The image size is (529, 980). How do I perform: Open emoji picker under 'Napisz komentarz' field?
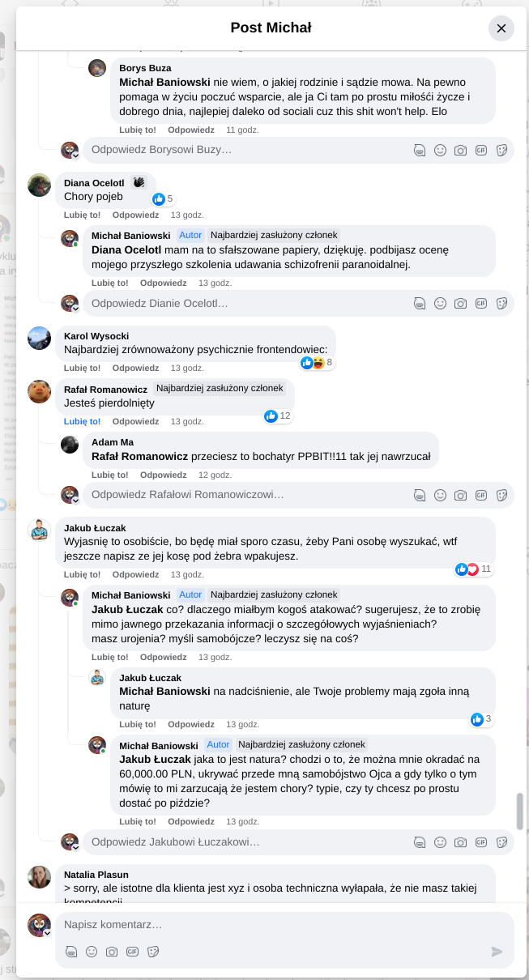[92, 952]
